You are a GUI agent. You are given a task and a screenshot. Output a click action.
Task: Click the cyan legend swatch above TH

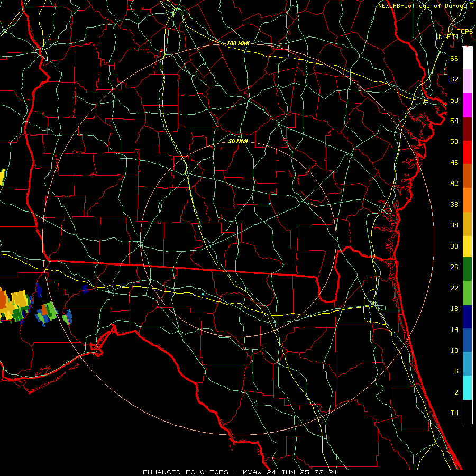pos(467,388)
